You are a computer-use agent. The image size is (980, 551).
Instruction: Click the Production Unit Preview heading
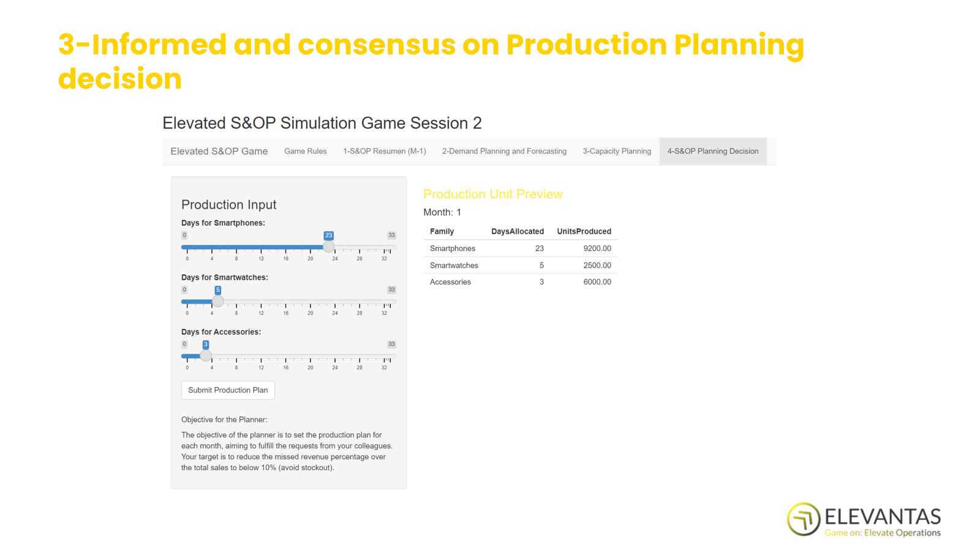492,194
